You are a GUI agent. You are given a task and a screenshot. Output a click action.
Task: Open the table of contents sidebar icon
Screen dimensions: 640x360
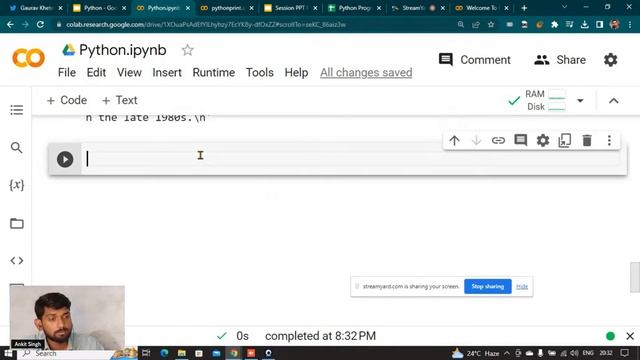coord(17,110)
